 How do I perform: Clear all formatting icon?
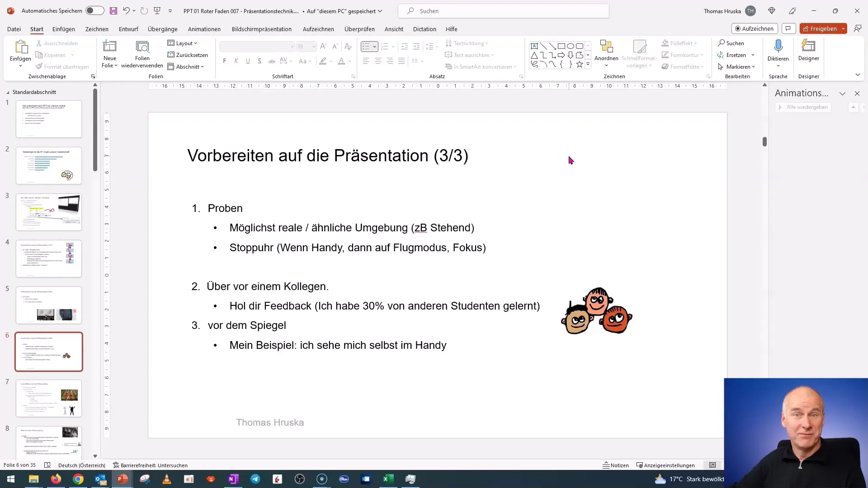pyautogui.click(x=348, y=47)
